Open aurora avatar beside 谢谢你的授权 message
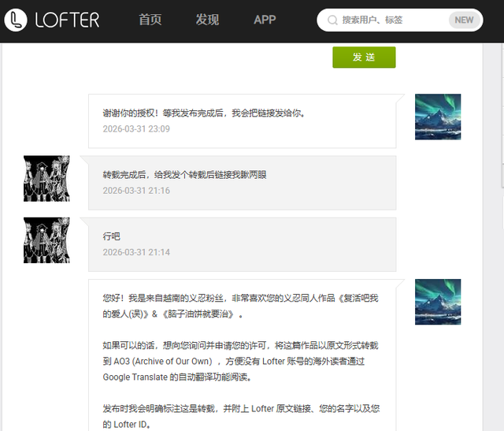 (438, 117)
